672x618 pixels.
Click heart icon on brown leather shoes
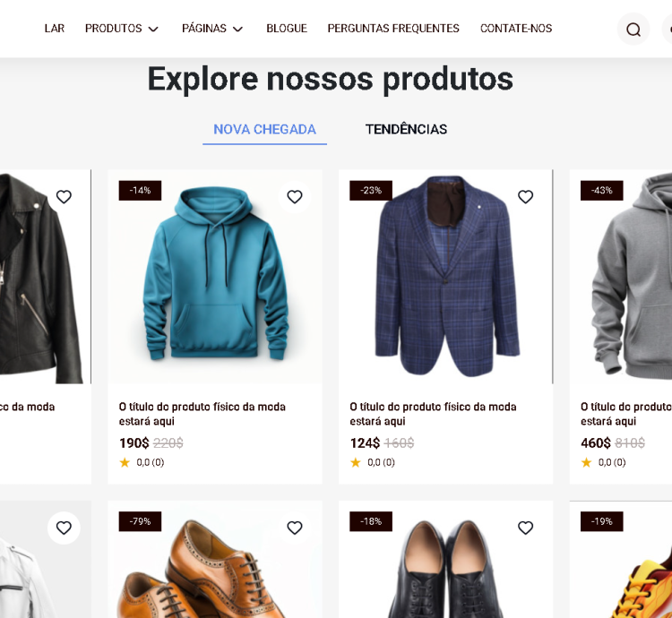(295, 528)
